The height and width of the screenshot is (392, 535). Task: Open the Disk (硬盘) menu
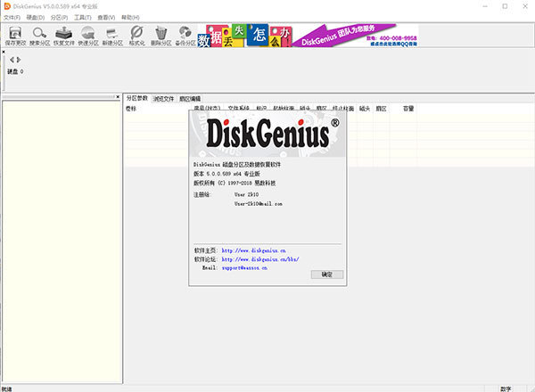pyautogui.click(x=36, y=18)
